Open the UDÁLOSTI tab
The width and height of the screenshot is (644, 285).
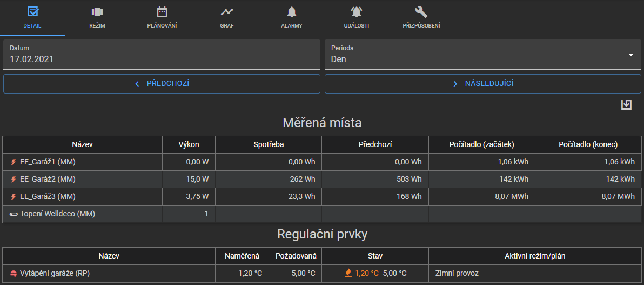(x=357, y=18)
